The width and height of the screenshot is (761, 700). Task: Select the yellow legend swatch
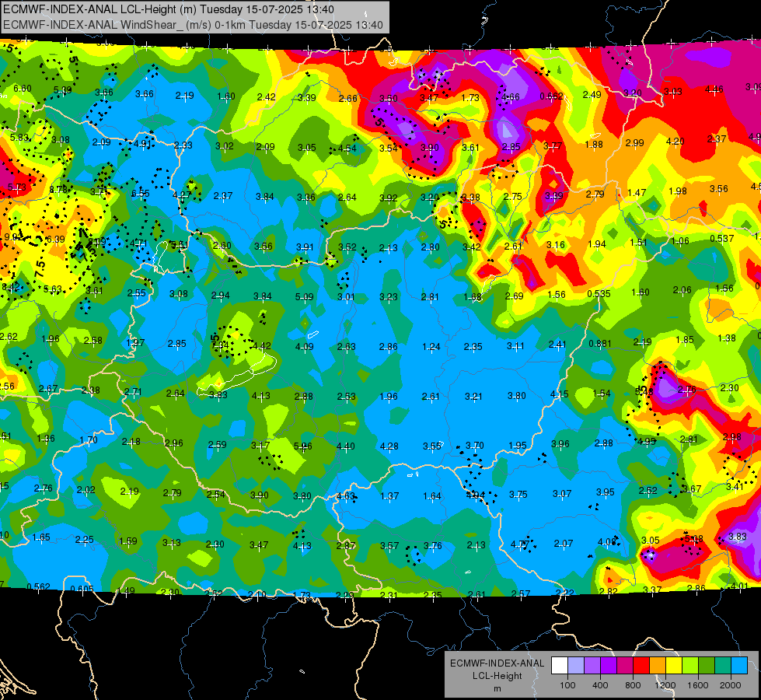tap(674, 665)
